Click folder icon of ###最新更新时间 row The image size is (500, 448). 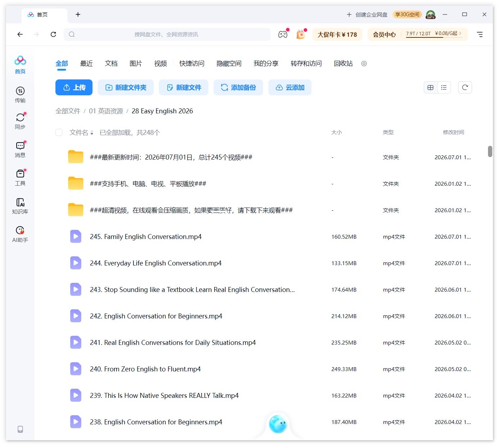pos(76,157)
